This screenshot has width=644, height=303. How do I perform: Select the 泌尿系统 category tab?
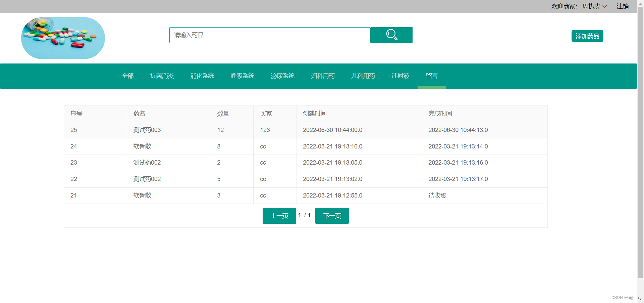coord(282,76)
